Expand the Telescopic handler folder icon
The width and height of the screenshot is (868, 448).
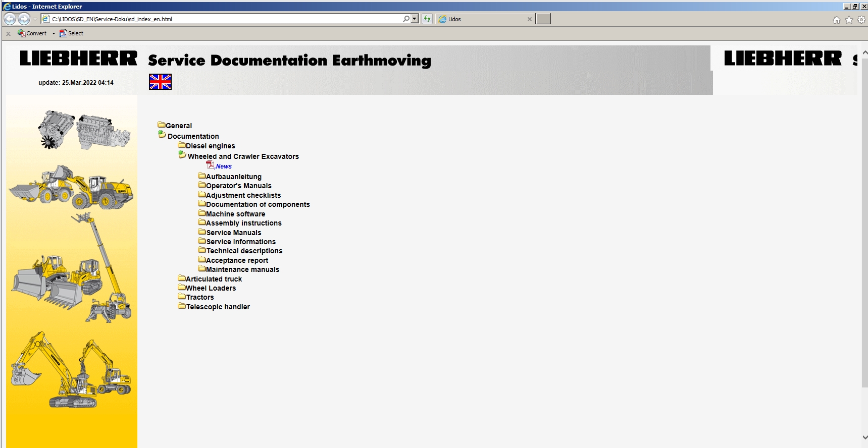pos(182,306)
